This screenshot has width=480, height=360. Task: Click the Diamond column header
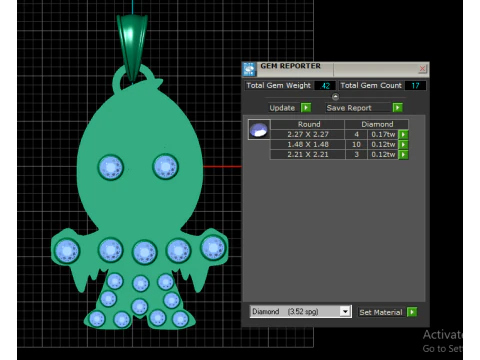tap(377, 124)
